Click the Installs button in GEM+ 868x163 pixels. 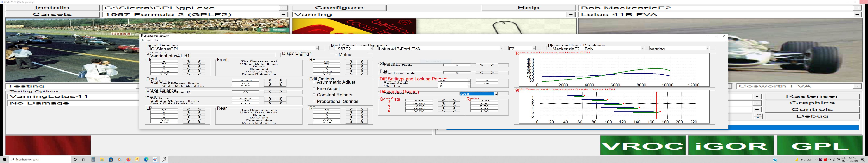[52, 8]
